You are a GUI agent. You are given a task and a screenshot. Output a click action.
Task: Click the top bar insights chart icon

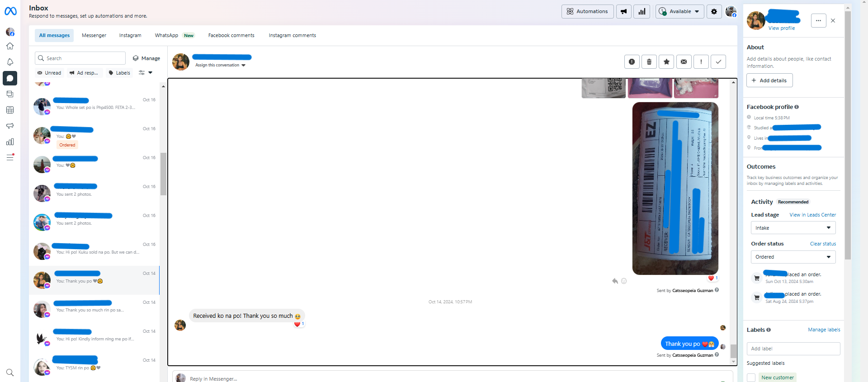point(642,11)
